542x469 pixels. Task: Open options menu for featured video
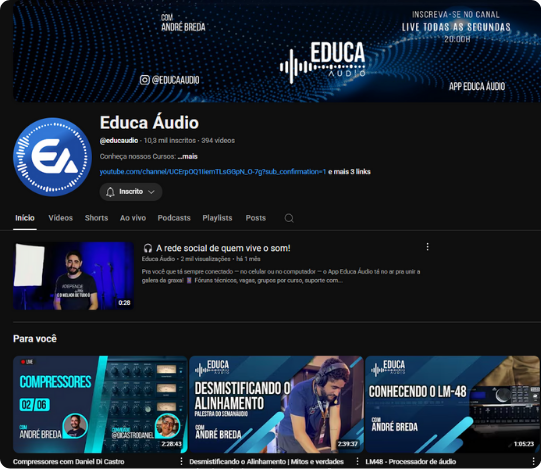tap(428, 247)
